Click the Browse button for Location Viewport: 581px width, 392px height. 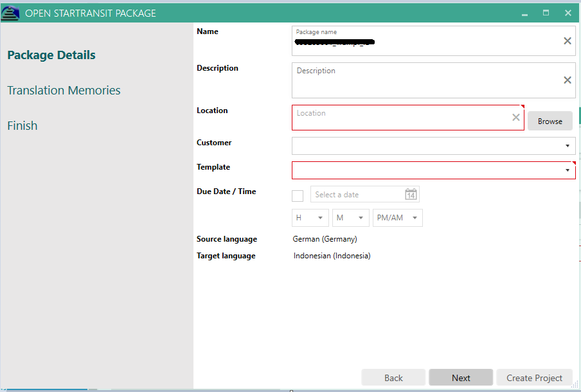click(550, 121)
